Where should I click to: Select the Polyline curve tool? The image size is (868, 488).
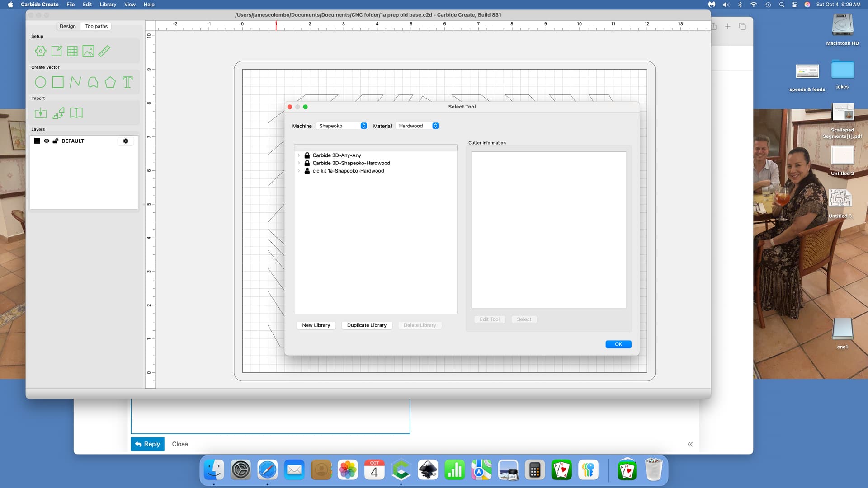(x=75, y=82)
